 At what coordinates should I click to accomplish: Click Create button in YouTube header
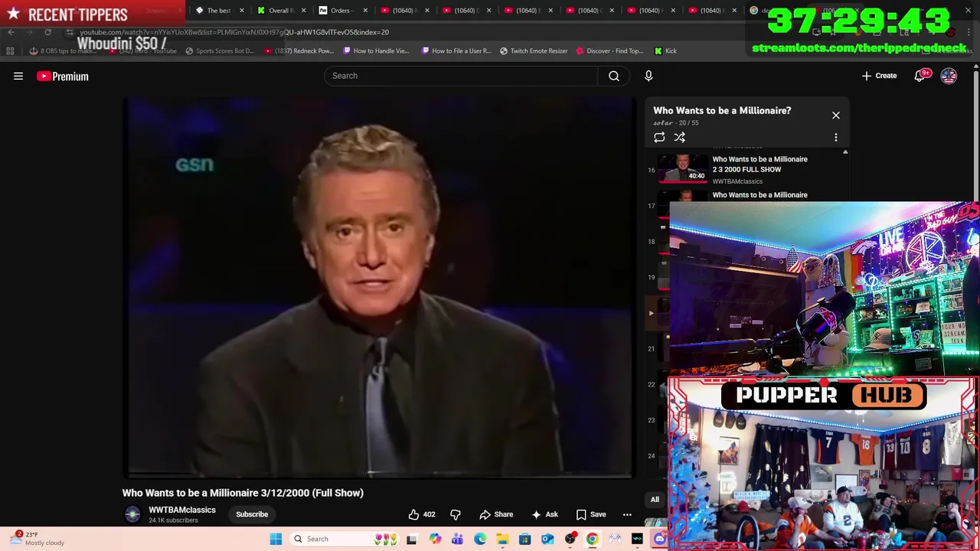click(x=879, y=76)
